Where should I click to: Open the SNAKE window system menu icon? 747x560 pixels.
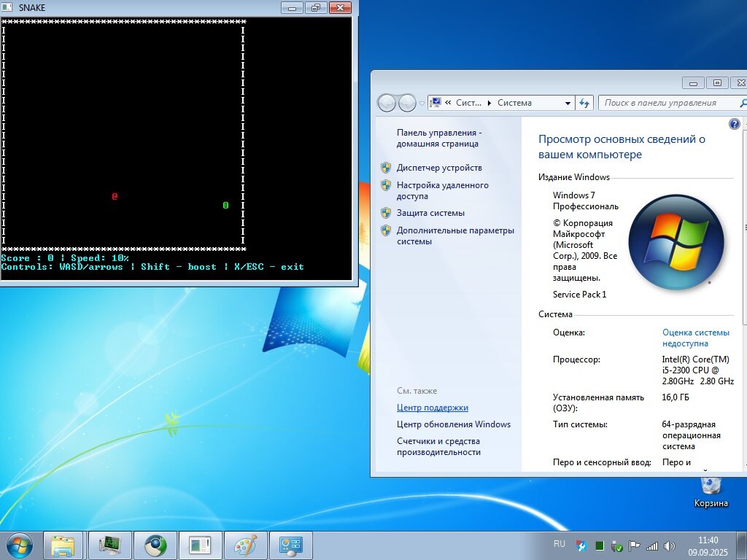coord(7,7)
